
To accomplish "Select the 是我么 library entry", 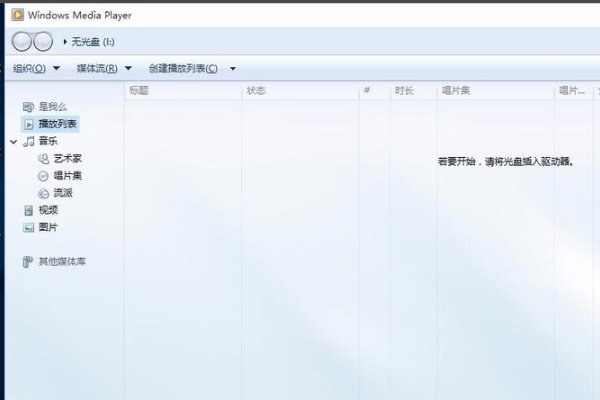I will pyautogui.click(x=53, y=107).
